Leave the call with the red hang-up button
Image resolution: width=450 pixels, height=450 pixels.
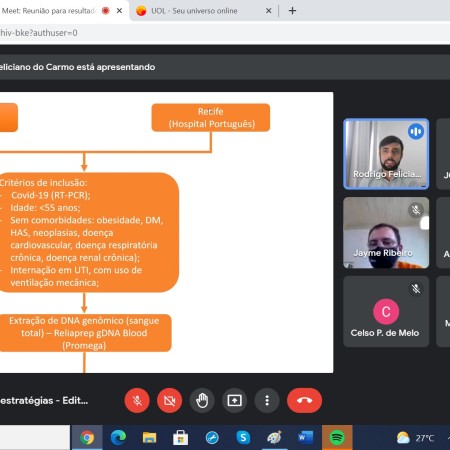tap(304, 400)
